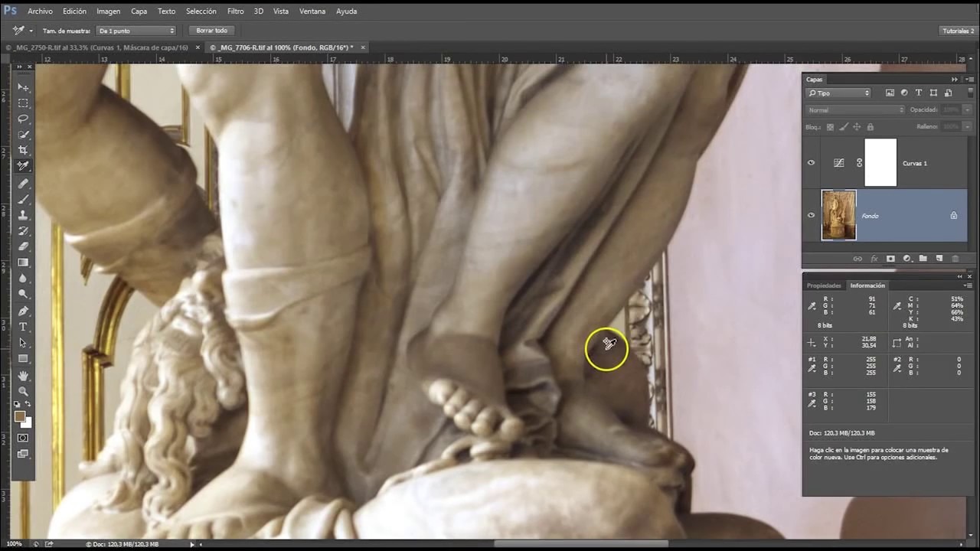Toggle lock position

857,127
